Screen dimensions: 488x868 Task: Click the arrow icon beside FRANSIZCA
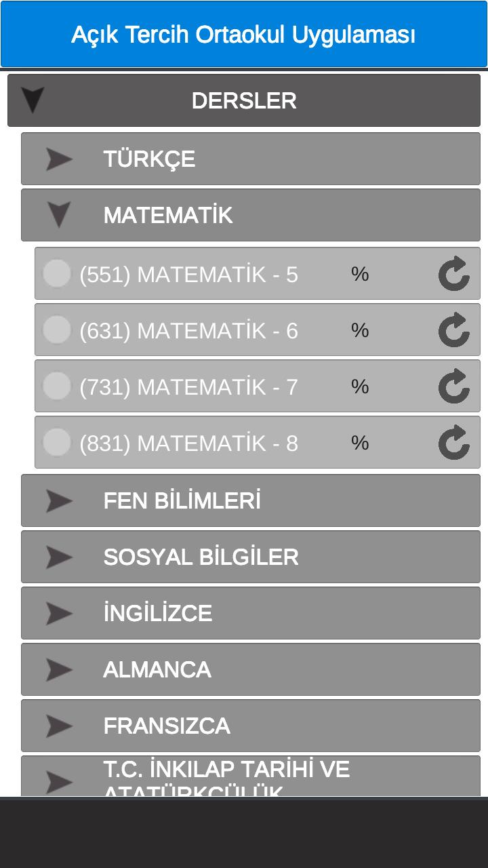[59, 726]
